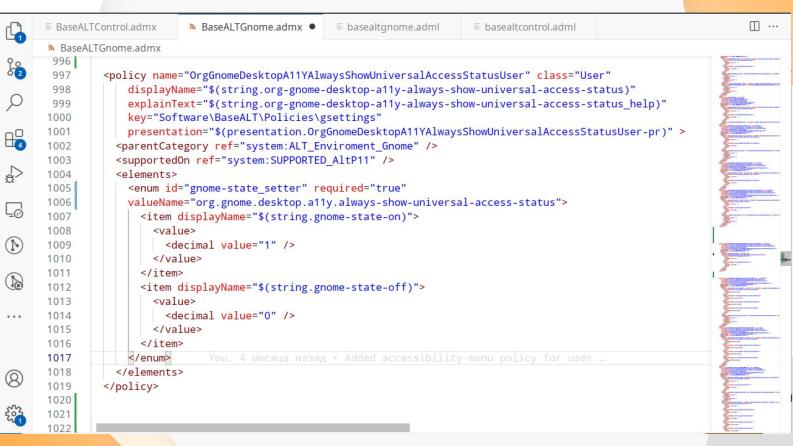The height and width of the screenshot is (446, 793).
Task: Click the explainText attribute line
Action: click(397, 104)
